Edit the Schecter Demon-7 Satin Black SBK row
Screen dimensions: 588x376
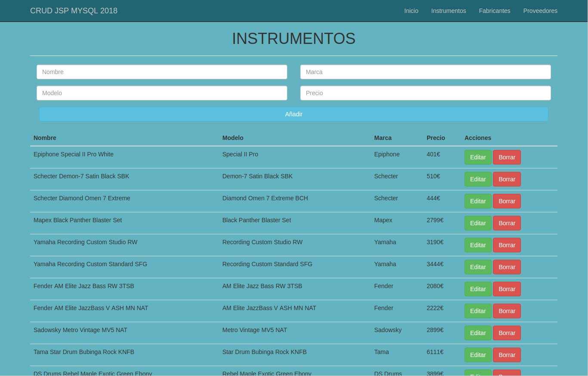pos(478,179)
